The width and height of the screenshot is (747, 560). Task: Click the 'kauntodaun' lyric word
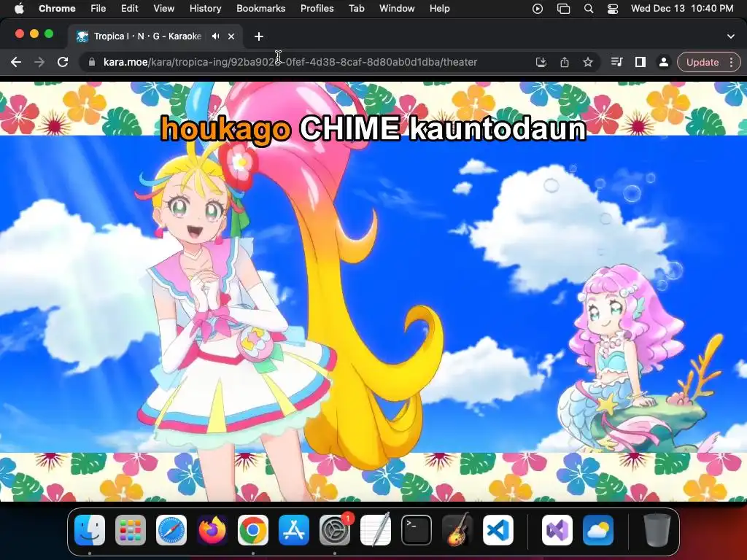click(x=498, y=128)
